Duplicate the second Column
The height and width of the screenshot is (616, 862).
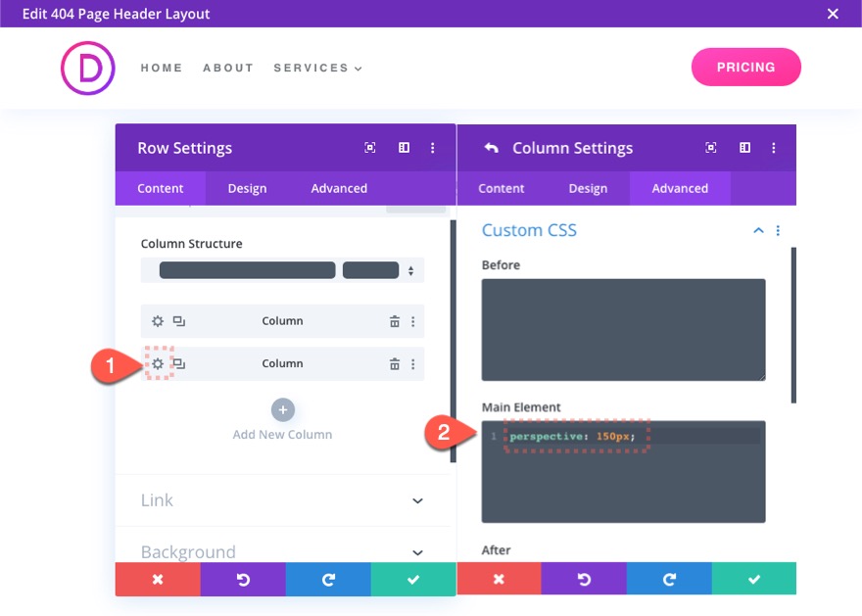(x=179, y=363)
